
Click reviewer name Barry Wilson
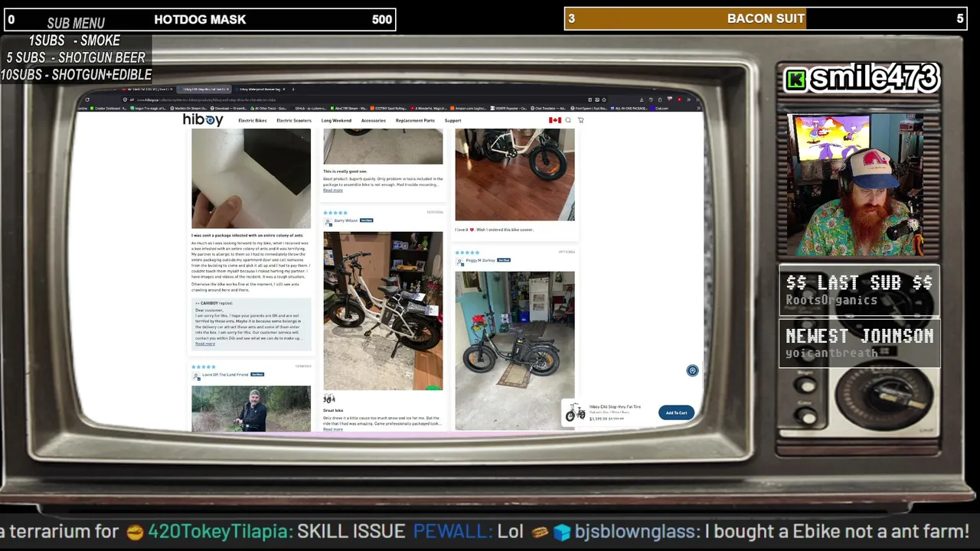point(345,220)
